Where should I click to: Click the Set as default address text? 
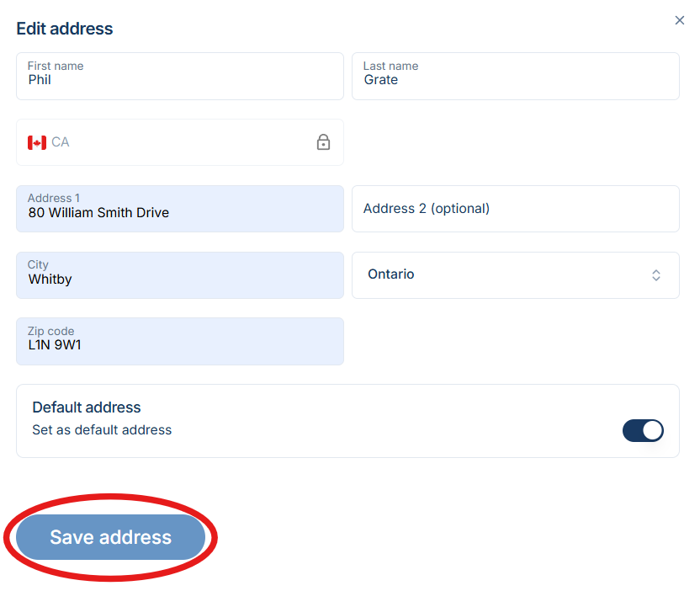tap(102, 429)
